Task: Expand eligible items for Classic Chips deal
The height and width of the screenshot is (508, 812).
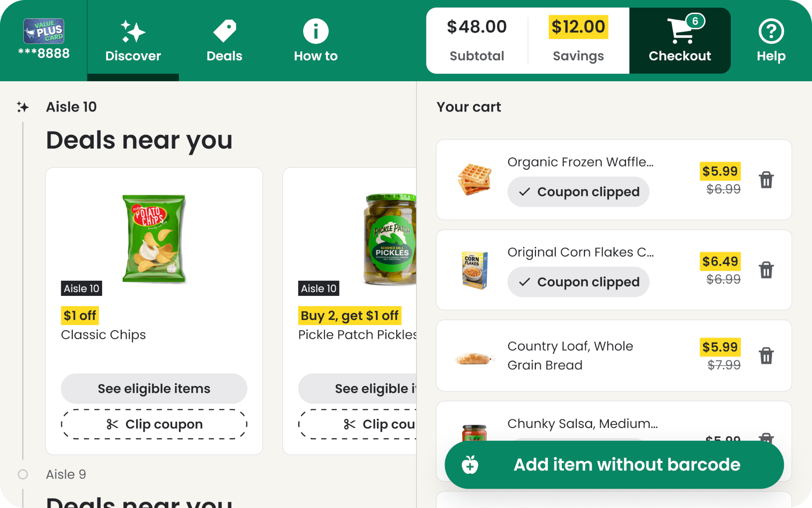Action: pyautogui.click(x=154, y=389)
